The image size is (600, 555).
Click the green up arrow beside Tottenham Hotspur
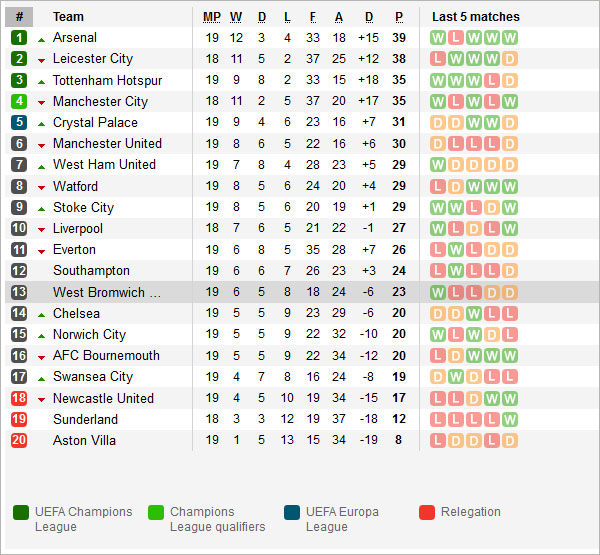[41, 81]
